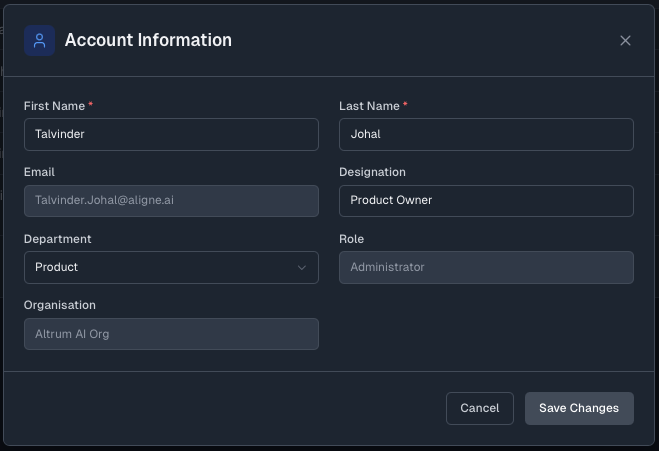The width and height of the screenshot is (659, 451).
Task: Open the Department dropdown showing Product
Action: coord(171,267)
